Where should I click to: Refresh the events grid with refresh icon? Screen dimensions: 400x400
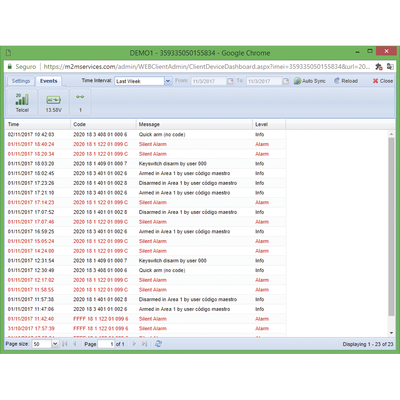[x=158, y=344]
